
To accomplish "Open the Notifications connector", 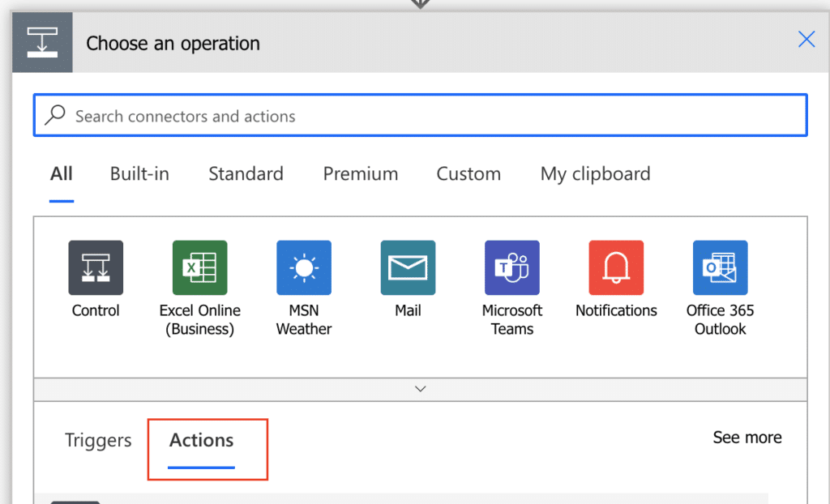I will tap(616, 267).
